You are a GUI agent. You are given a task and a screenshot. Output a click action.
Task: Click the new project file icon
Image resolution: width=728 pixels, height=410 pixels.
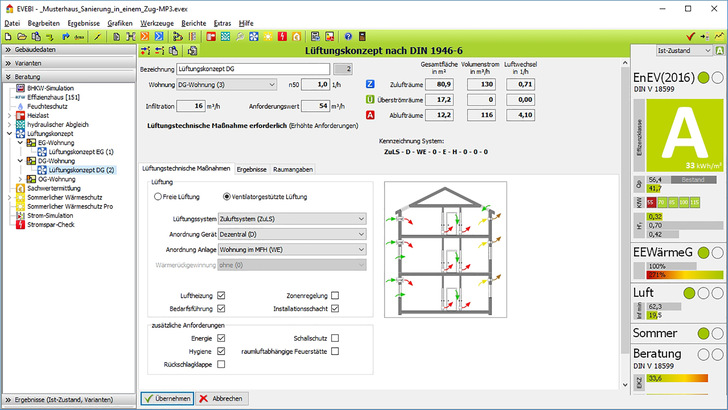point(8,36)
